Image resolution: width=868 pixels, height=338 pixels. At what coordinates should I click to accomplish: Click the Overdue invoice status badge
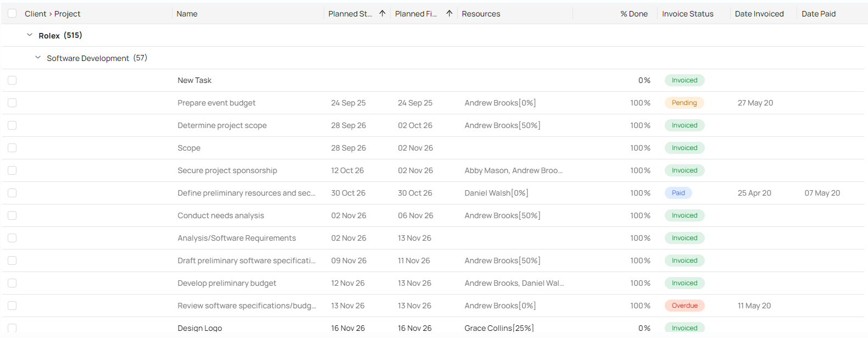685,306
